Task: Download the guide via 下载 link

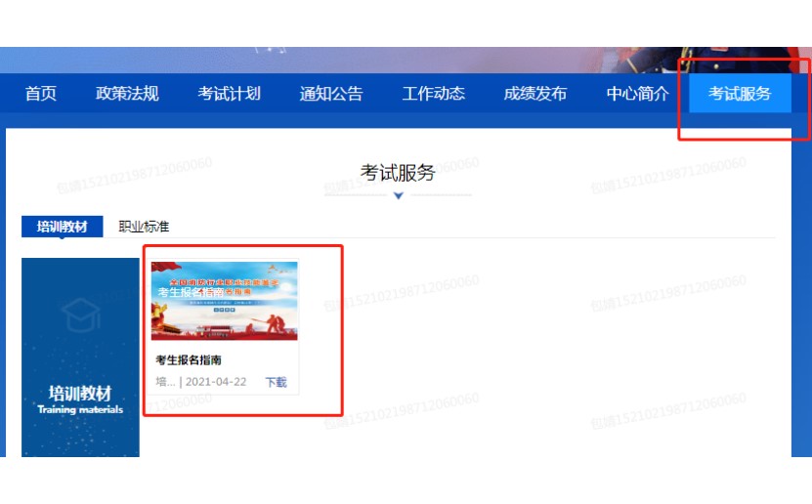Action: [276, 382]
